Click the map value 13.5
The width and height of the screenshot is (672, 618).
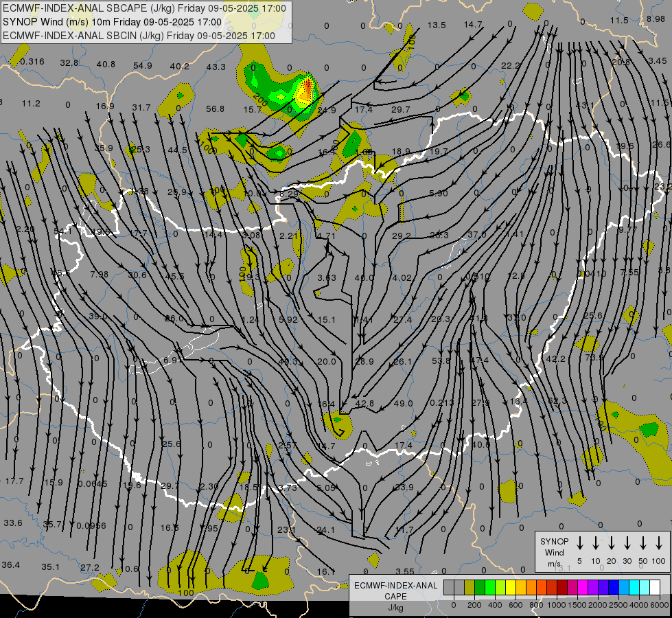click(437, 25)
